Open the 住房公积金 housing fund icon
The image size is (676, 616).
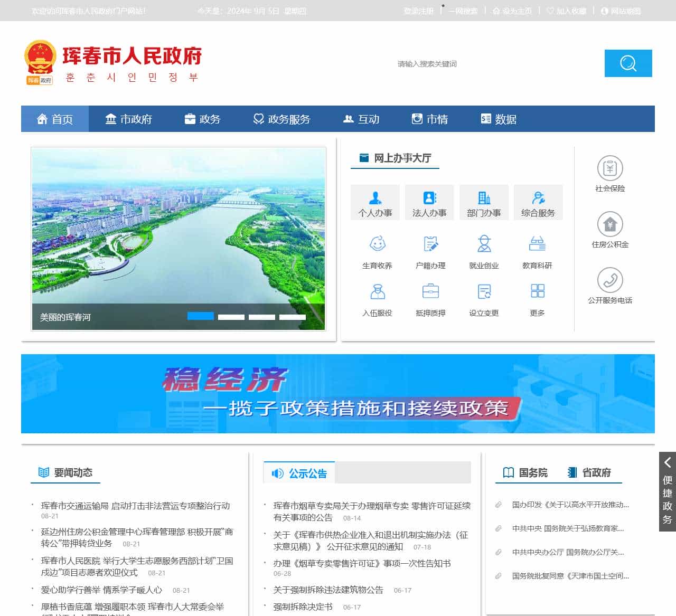610,224
